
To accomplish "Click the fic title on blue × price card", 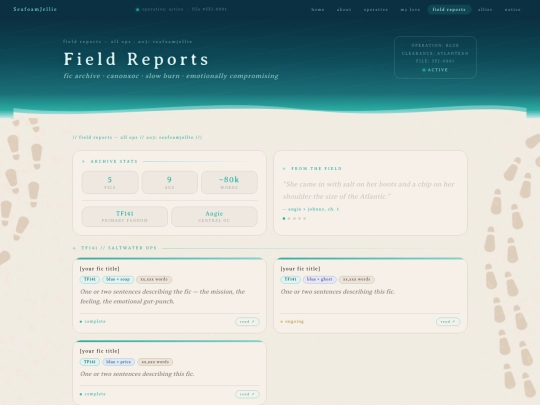I will (x=100, y=351).
